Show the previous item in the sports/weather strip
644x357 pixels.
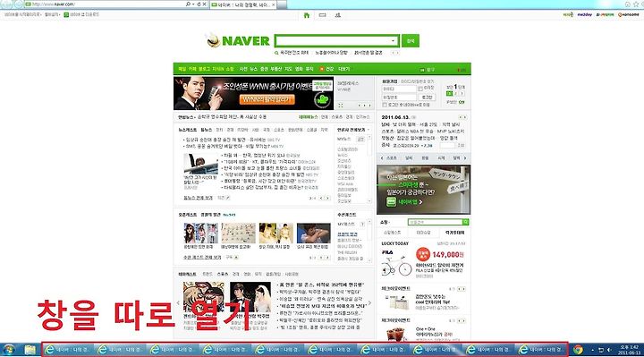382,158
